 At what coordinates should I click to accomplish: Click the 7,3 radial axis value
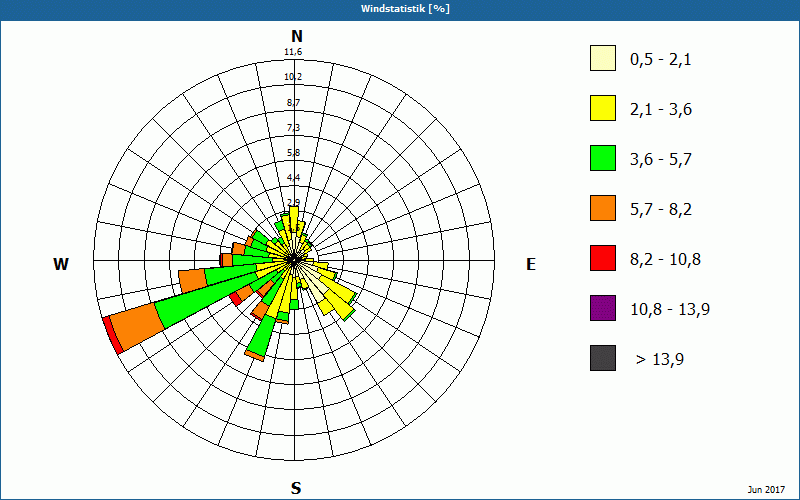tap(293, 128)
